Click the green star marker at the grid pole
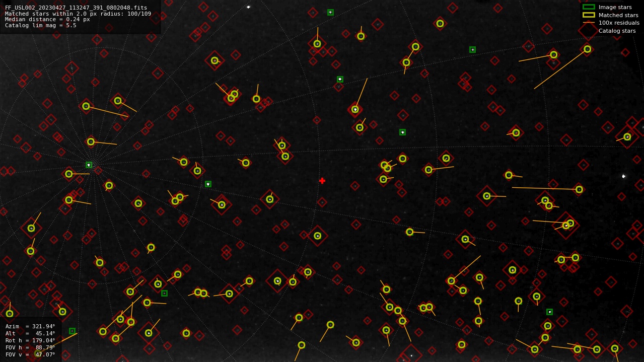This screenshot has height=362, width=644. point(89,165)
